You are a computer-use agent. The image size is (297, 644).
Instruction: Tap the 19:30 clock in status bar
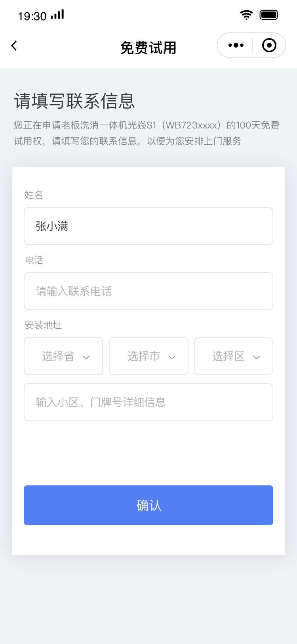point(32,16)
